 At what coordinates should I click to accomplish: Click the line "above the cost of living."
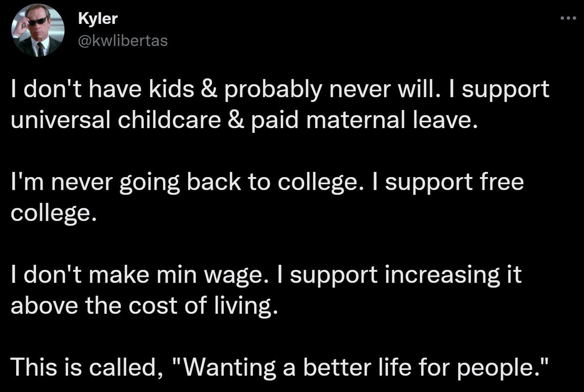coord(144,306)
